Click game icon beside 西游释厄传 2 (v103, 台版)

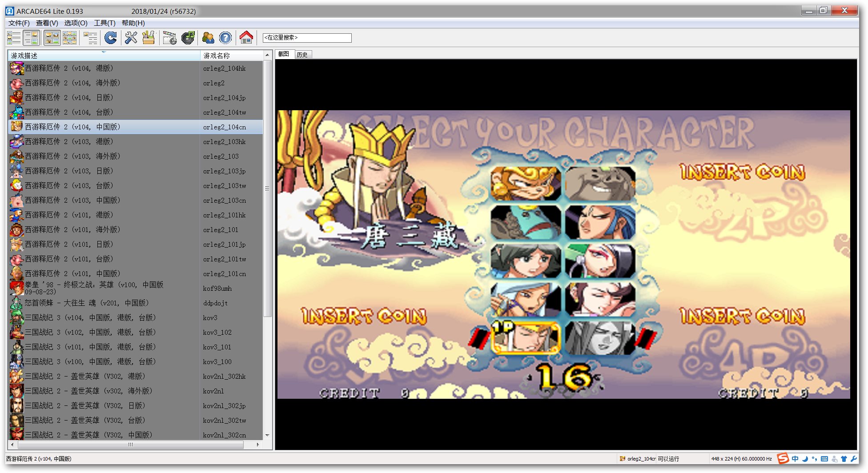(x=16, y=186)
